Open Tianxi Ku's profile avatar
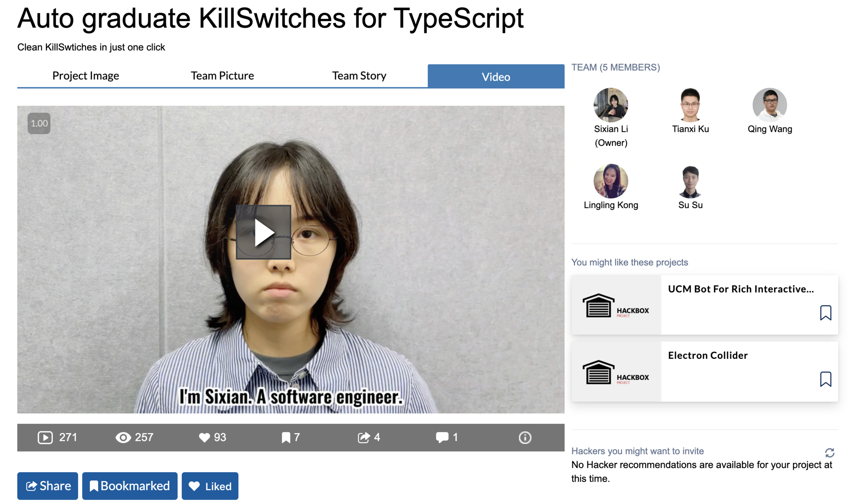868x504 pixels. tap(690, 105)
